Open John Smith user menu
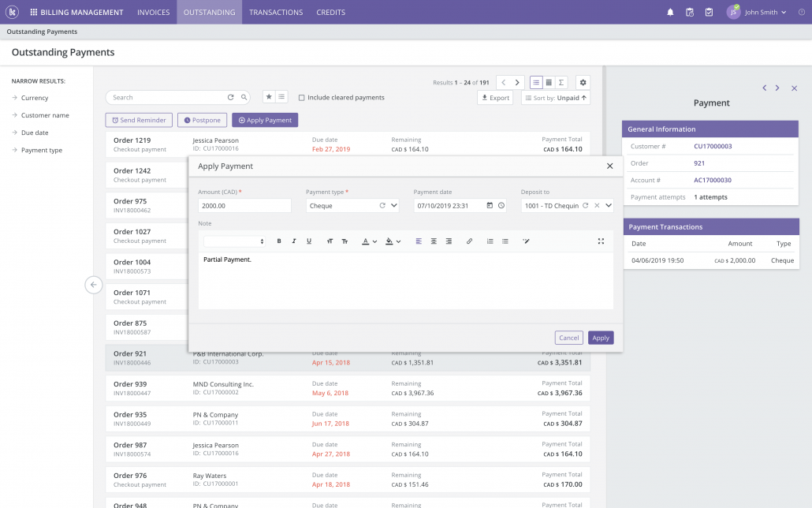Viewport: 812px width, 508px height. [757, 12]
